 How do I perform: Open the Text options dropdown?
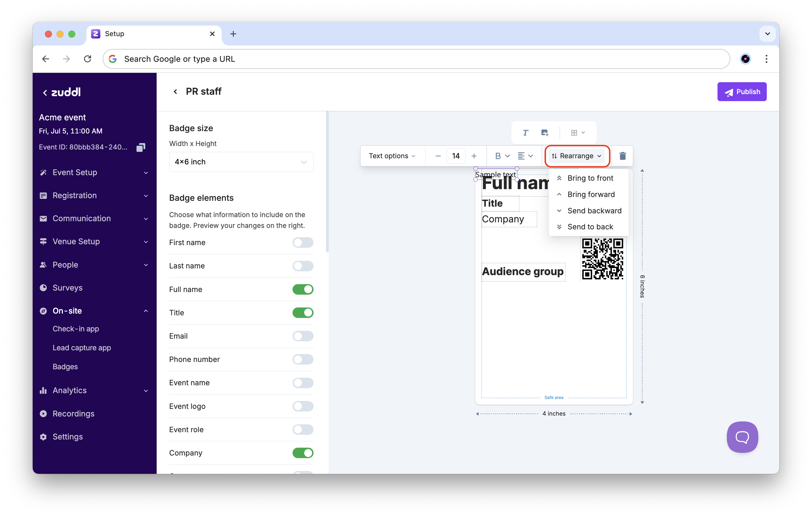[x=392, y=156]
